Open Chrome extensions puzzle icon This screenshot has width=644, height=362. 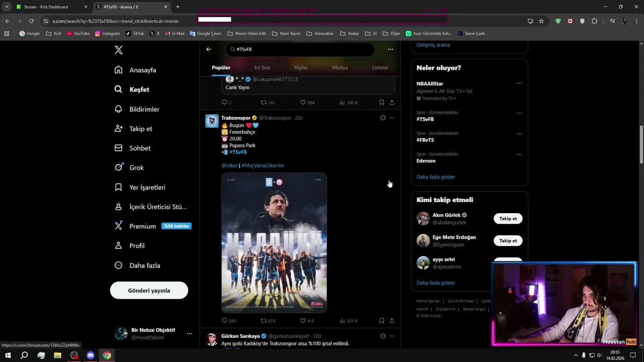595,21
